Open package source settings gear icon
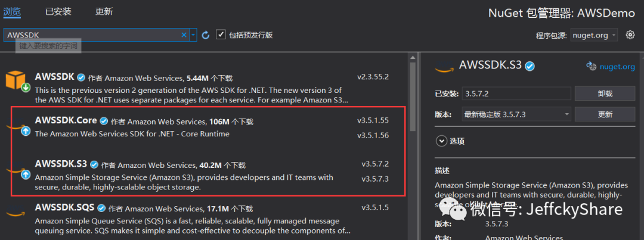Screen dimensions: 644x240 pyautogui.click(x=630, y=35)
